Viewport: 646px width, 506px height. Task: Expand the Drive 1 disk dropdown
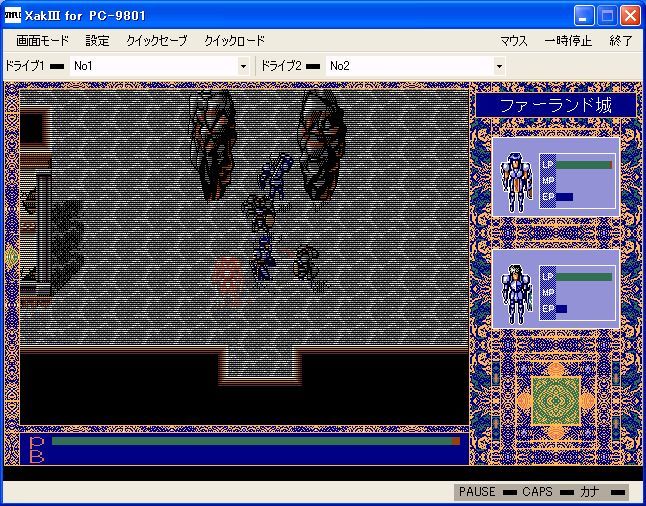(x=243, y=66)
